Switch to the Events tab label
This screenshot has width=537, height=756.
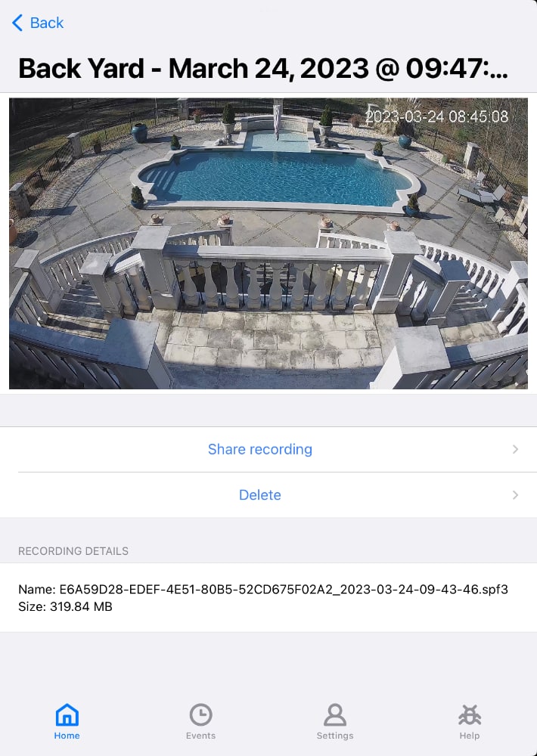pyautogui.click(x=200, y=736)
